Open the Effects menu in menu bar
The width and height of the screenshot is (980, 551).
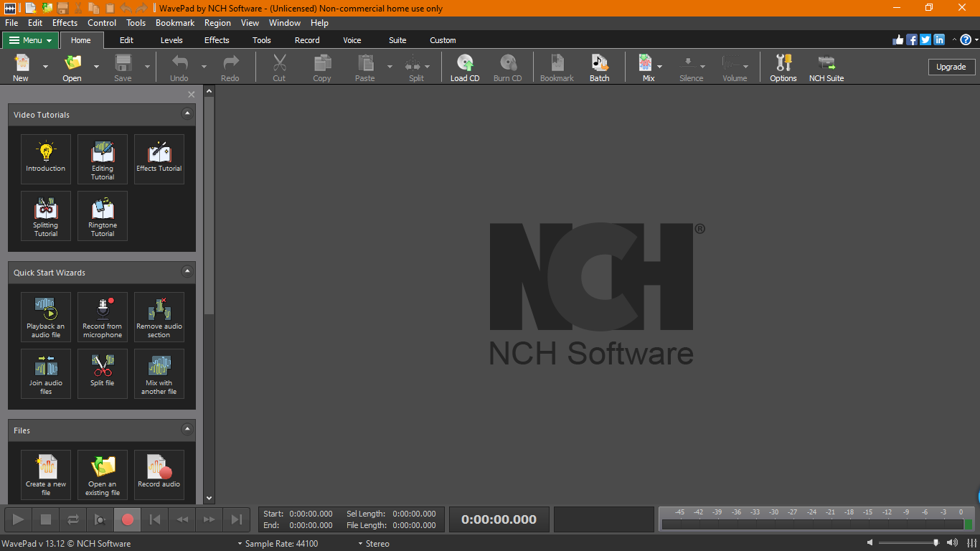pos(65,23)
